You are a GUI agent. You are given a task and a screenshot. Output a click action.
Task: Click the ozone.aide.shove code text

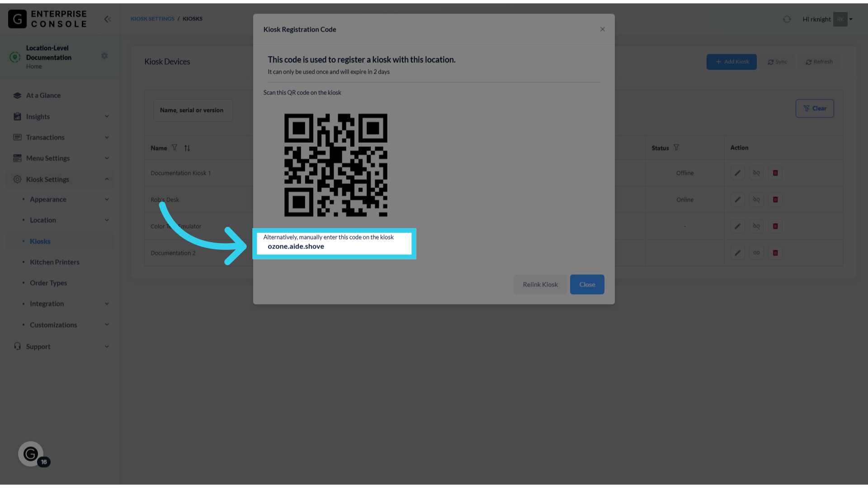click(296, 246)
